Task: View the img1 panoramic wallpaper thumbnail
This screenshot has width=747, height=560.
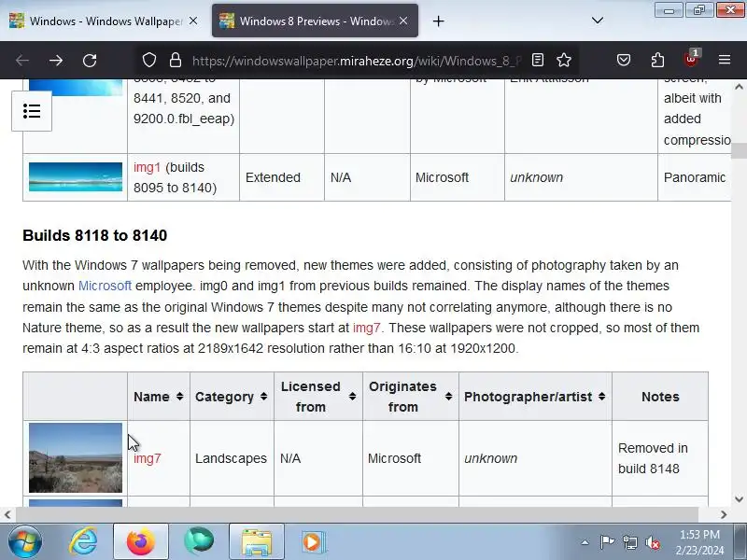Action: [x=76, y=176]
